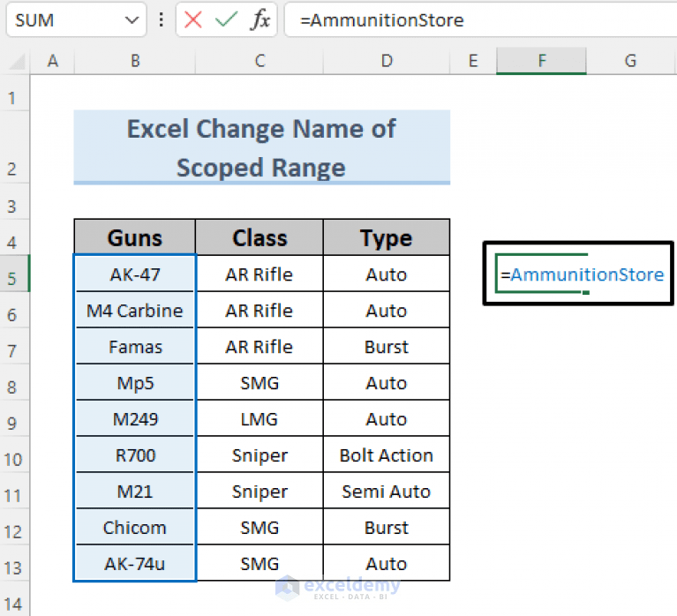Select row 1 header

[14, 93]
